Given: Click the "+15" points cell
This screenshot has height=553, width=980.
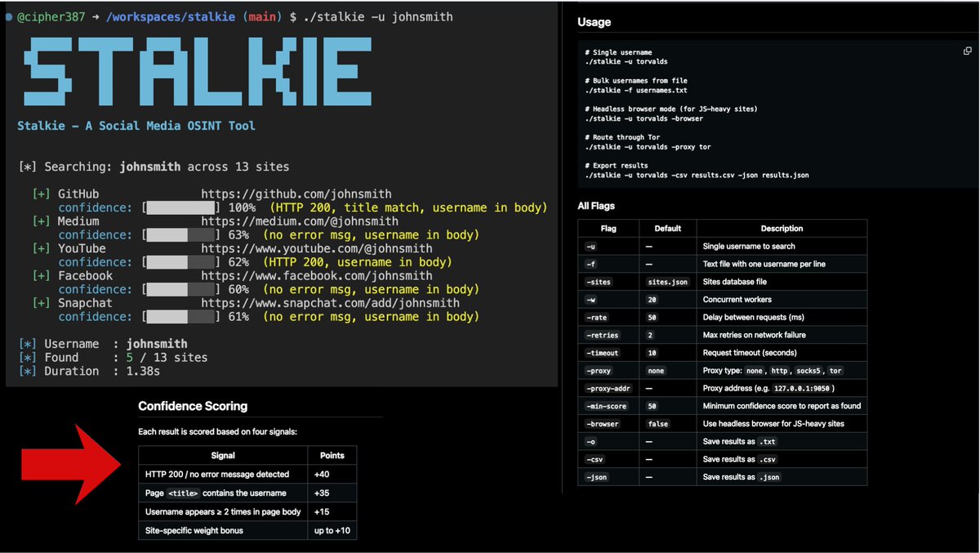Looking at the screenshot, I should click(x=323, y=511).
